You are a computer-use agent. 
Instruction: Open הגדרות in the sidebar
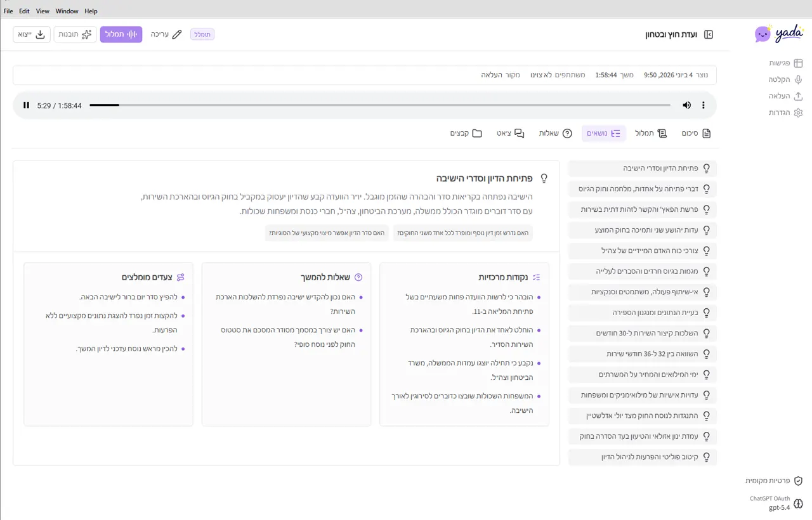click(785, 113)
